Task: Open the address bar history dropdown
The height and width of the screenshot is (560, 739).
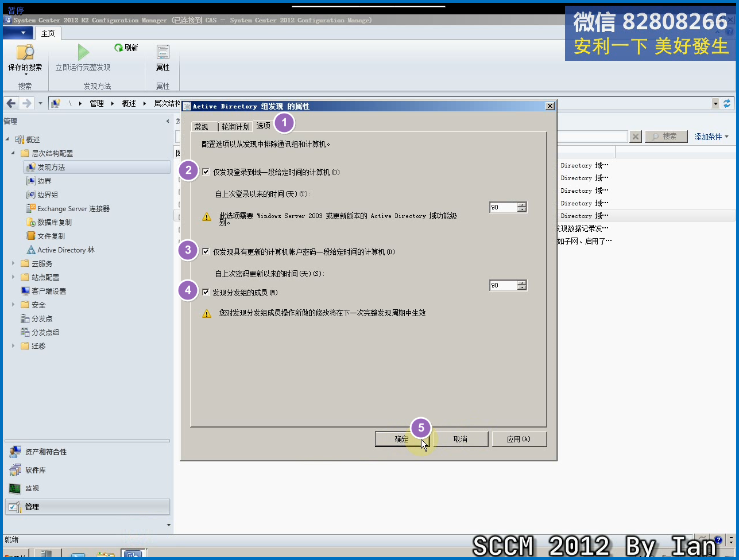Action: 715,103
